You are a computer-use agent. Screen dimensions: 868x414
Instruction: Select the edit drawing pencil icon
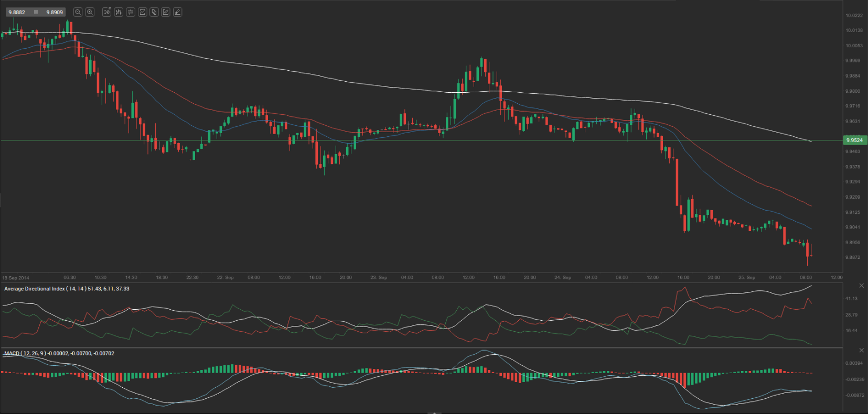point(166,12)
